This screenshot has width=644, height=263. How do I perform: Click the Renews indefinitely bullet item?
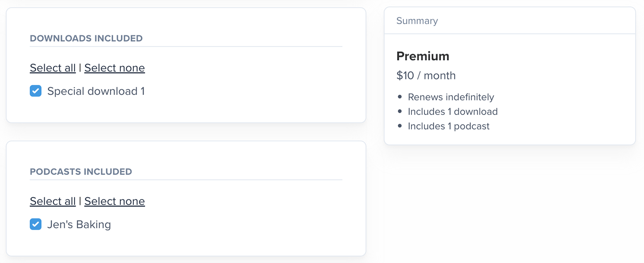(x=451, y=97)
